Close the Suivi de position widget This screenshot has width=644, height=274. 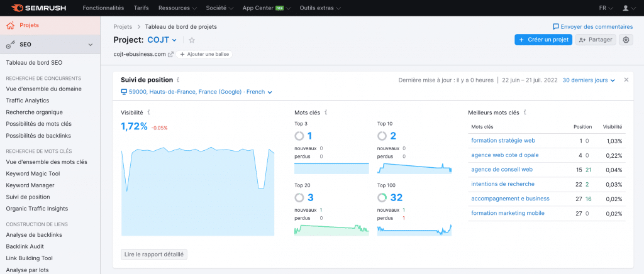point(626,80)
